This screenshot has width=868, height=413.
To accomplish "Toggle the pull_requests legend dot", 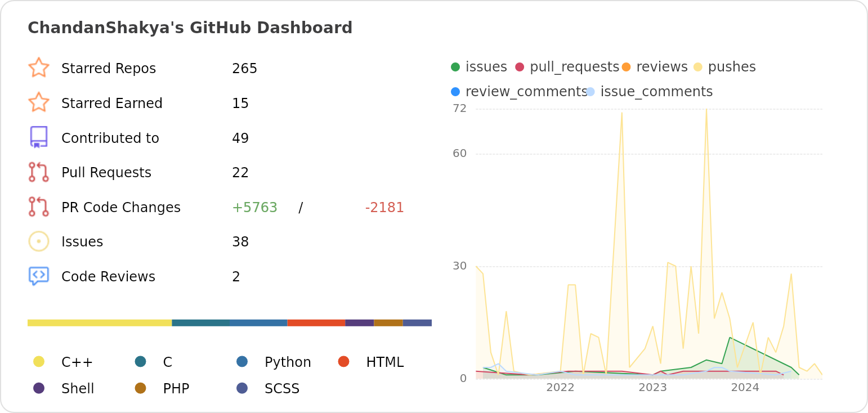I will (x=520, y=67).
